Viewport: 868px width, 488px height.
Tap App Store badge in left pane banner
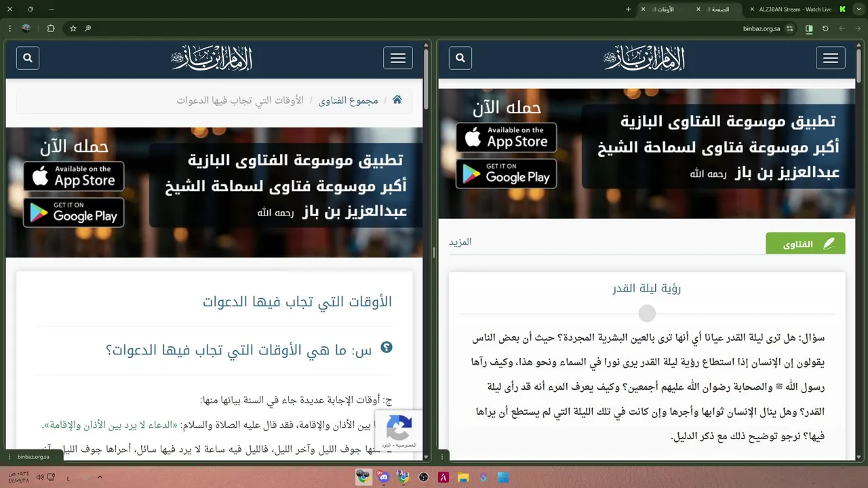tap(74, 176)
